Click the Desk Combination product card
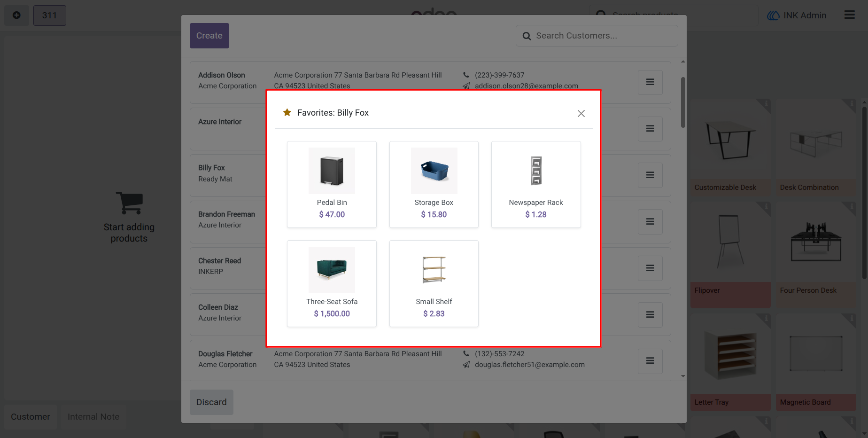 (x=816, y=147)
